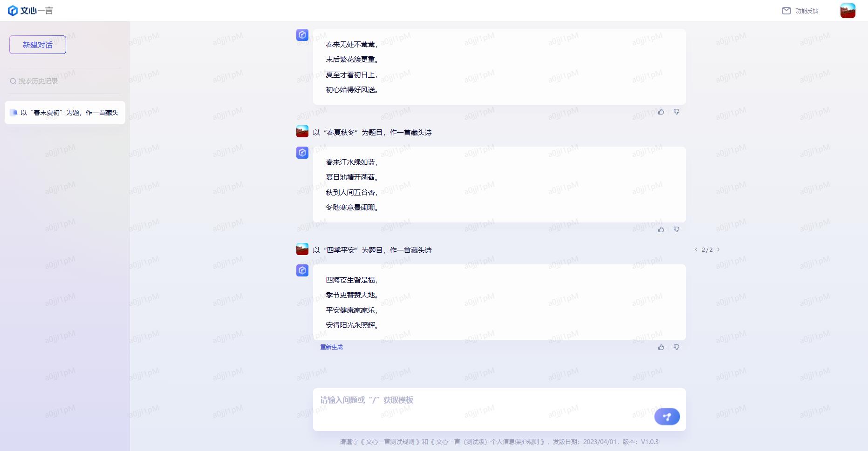Image resolution: width=868 pixels, height=451 pixels.
Task: Thumbs up the first poem response
Action: click(661, 111)
